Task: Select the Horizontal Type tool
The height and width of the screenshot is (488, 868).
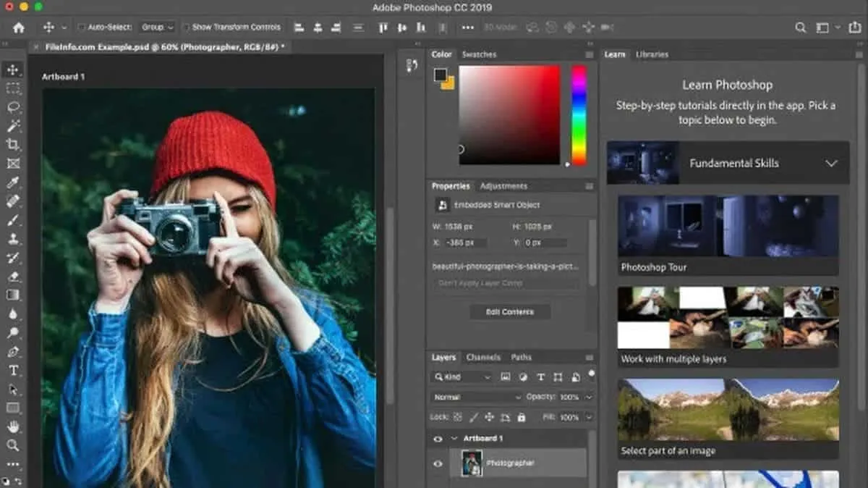Action: 13,371
